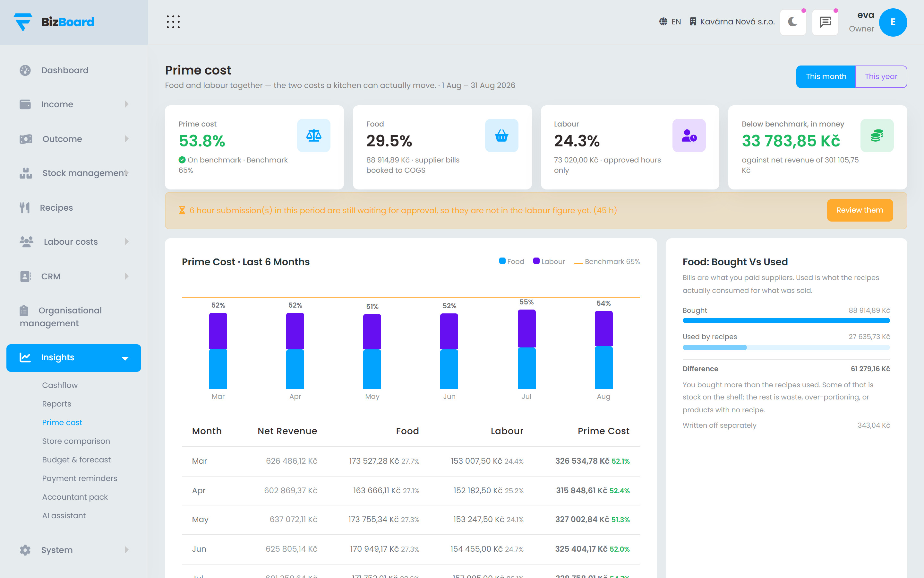Click the green benchmark check icon
Viewport: 924px width, 578px height.
point(182,160)
